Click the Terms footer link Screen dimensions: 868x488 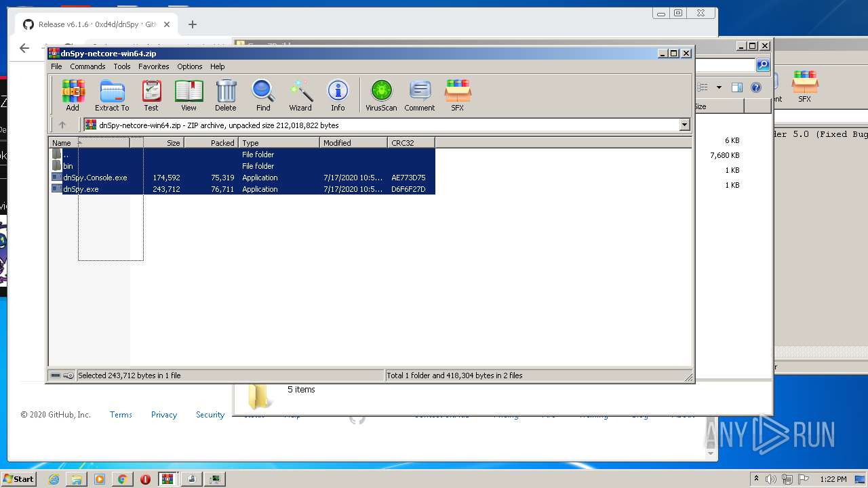click(x=121, y=415)
